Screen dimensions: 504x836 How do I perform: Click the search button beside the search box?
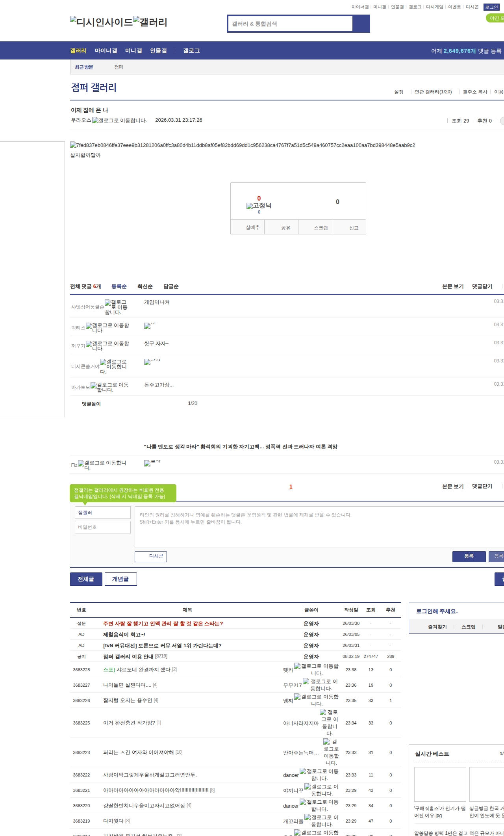coord(361,24)
